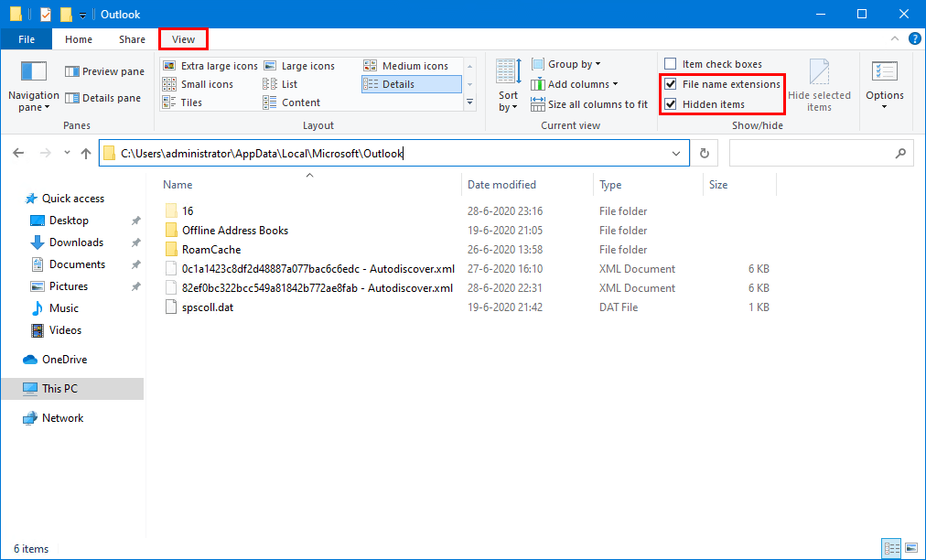The width and height of the screenshot is (926, 560).
Task: Select the RoamCache folder
Action: pyautogui.click(x=211, y=249)
